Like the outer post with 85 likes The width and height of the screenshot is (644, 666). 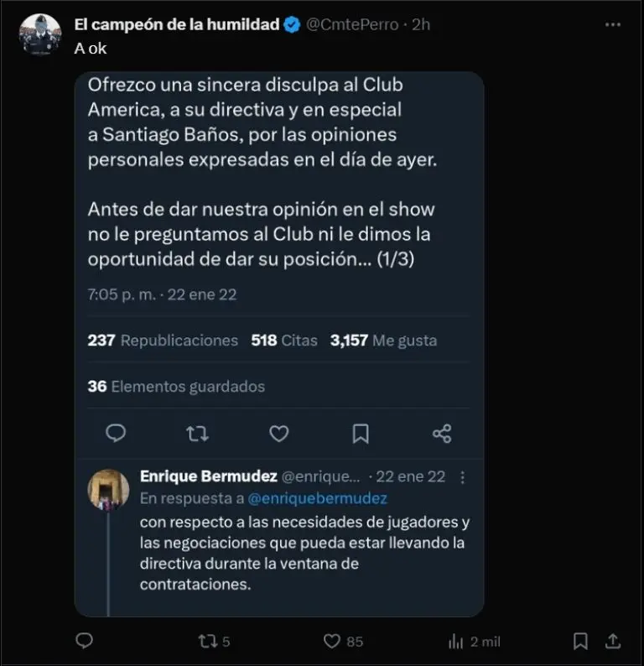tap(334, 641)
